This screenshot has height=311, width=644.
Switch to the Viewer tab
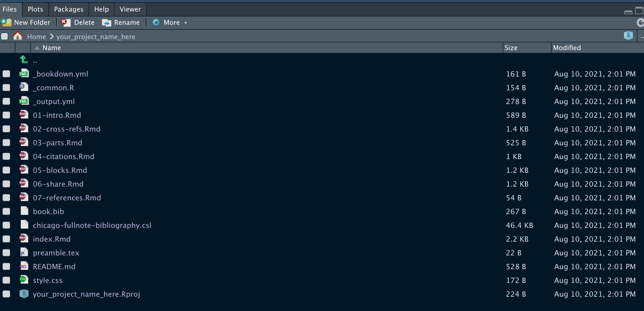(130, 9)
